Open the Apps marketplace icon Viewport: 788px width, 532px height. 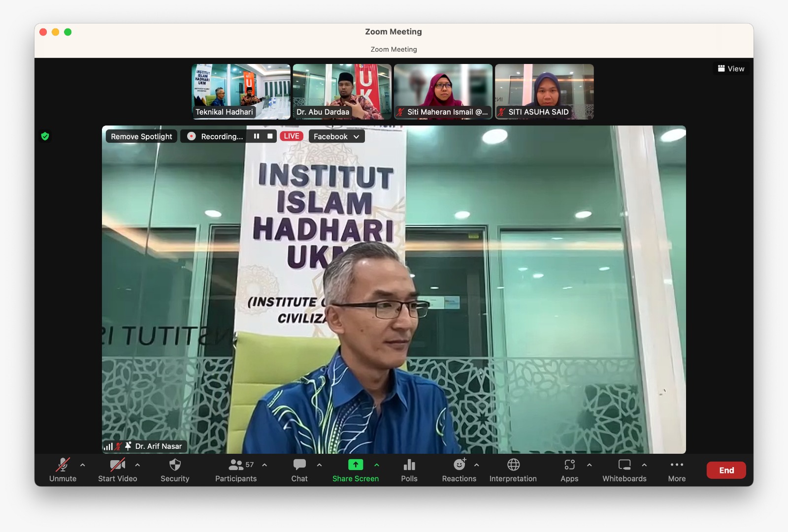click(x=569, y=470)
